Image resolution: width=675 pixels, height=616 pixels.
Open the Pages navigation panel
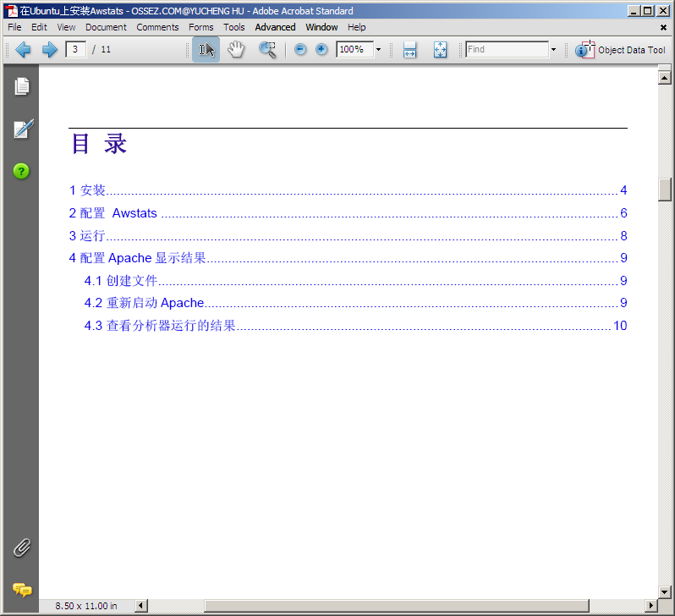click(21, 86)
